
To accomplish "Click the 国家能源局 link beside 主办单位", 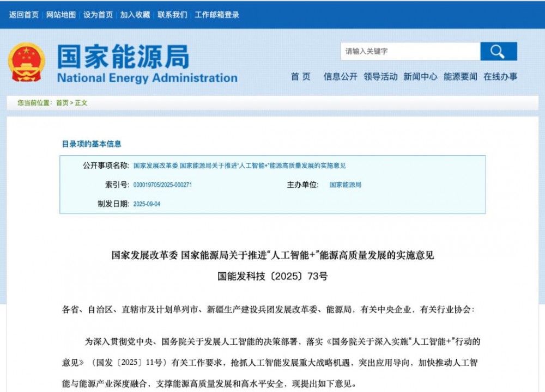I will click(x=346, y=185).
